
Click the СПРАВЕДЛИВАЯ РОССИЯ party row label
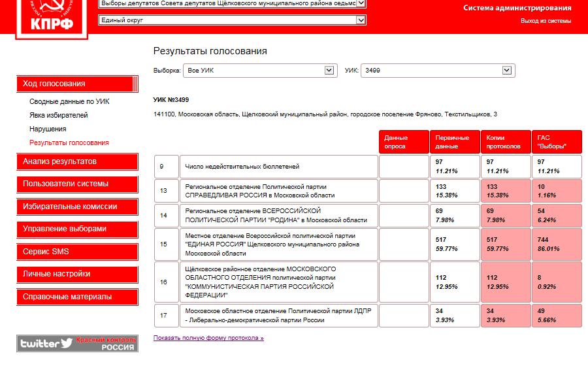(278, 191)
